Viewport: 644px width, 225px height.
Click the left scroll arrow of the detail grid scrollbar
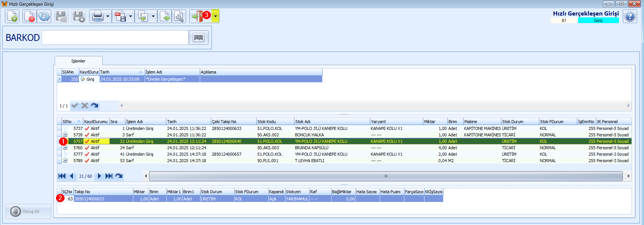(x=146, y=176)
